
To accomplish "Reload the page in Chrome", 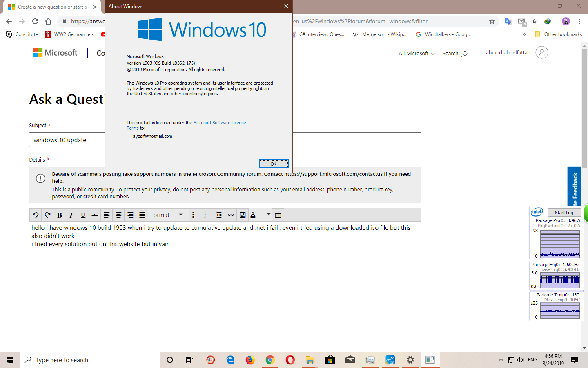I will 35,21.
